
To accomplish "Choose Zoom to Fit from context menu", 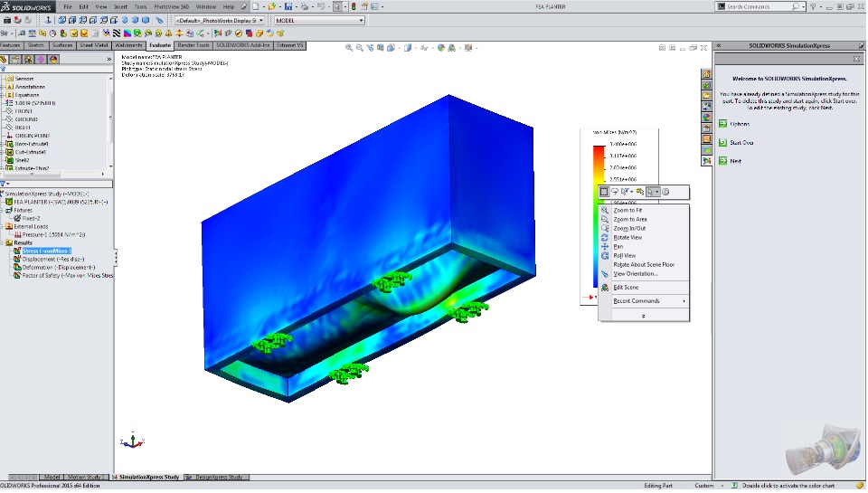I will click(627, 211).
